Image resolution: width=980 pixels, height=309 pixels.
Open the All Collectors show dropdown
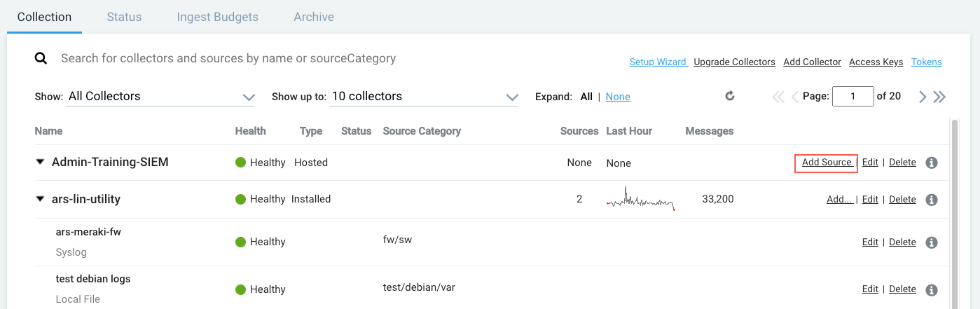tap(161, 97)
